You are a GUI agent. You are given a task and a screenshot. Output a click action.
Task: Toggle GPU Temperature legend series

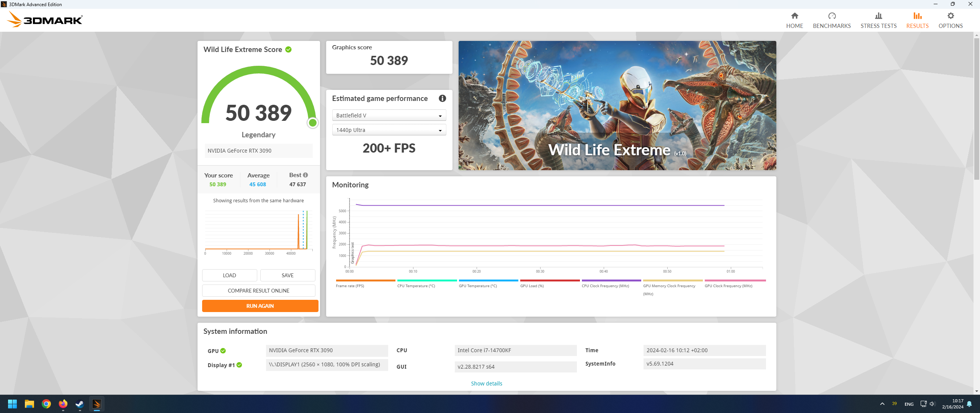[488, 284]
